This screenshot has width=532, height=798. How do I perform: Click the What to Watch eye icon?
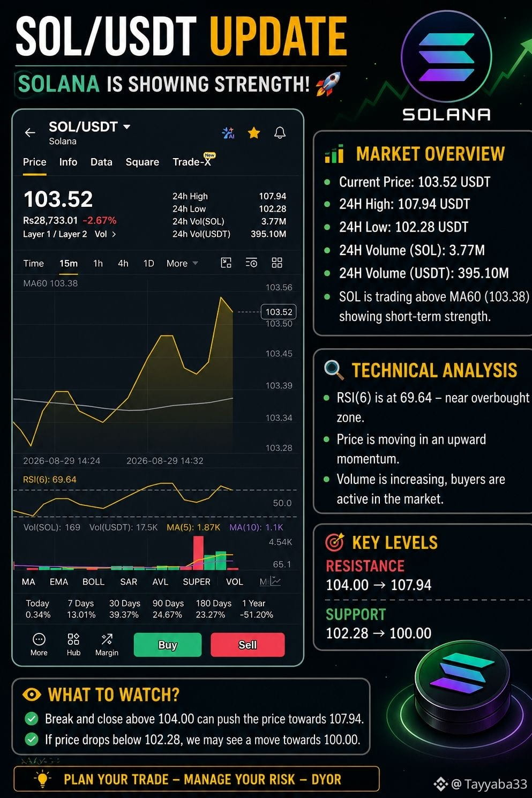(32, 695)
